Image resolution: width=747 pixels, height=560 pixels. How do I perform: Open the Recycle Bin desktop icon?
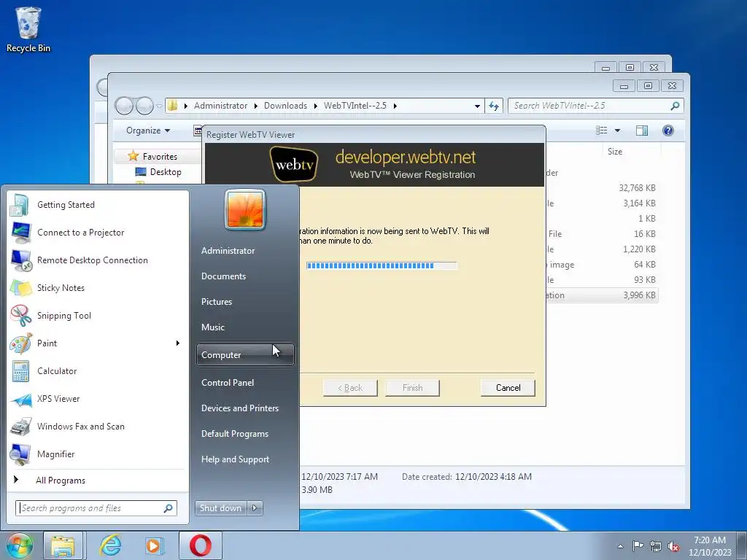click(28, 29)
